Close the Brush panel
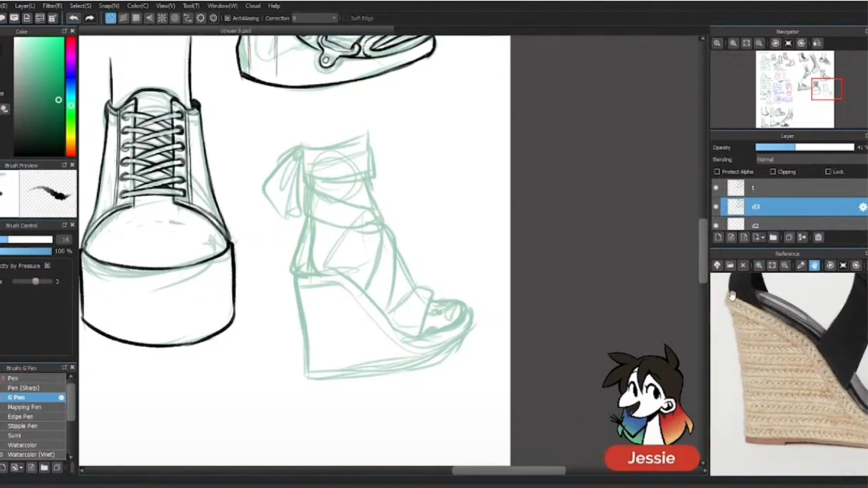This screenshot has width=868, height=488. pos(72,368)
